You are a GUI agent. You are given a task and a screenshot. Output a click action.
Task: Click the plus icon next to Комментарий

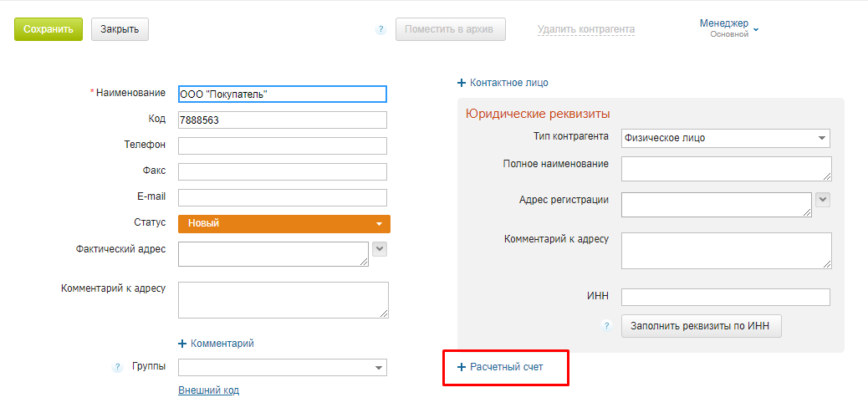pyautogui.click(x=182, y=344)
